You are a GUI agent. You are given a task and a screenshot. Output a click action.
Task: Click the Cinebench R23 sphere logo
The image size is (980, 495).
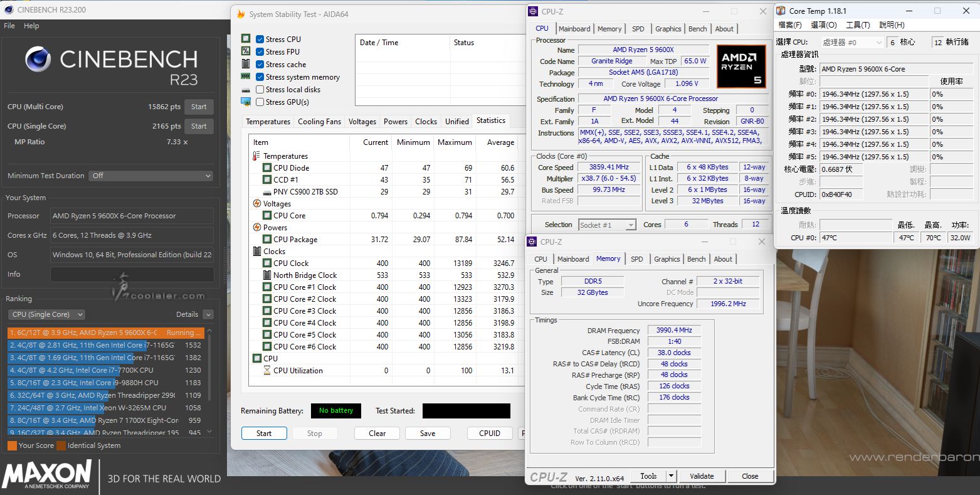[38, 60]
